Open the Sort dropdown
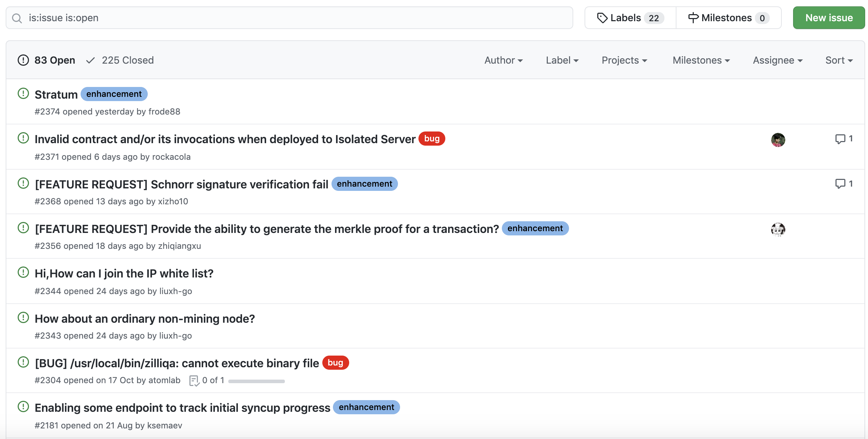 (839, 60)
